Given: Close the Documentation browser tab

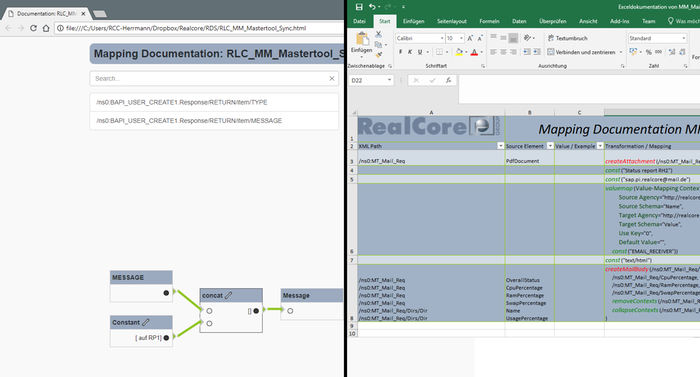Looking at the screenshot, I should 83,14.
